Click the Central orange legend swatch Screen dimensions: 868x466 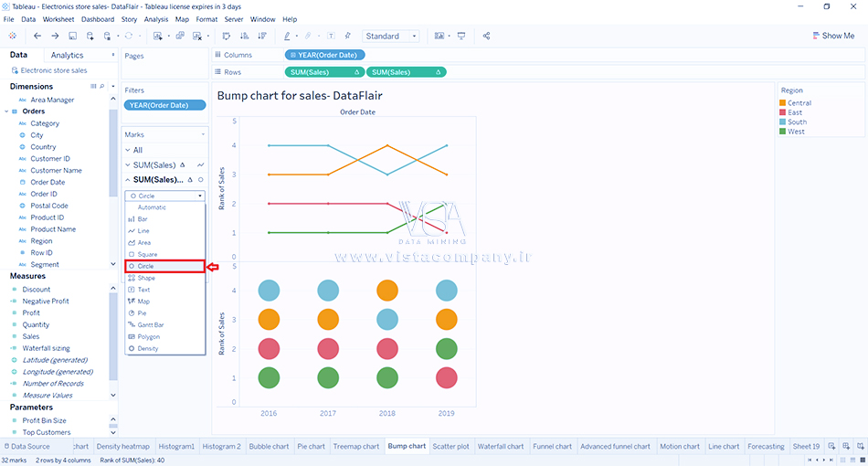[782, 103]
